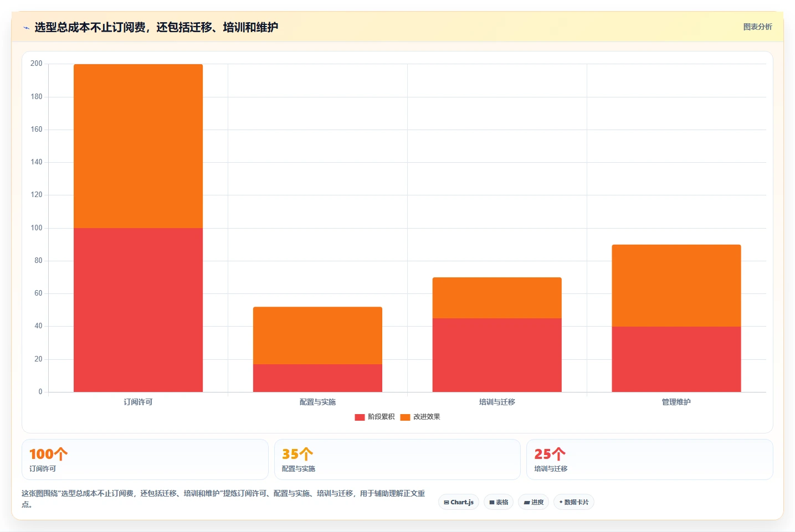
Task: Click the 订阅许可 x-axis label
Action: click(x=138, y=402)
